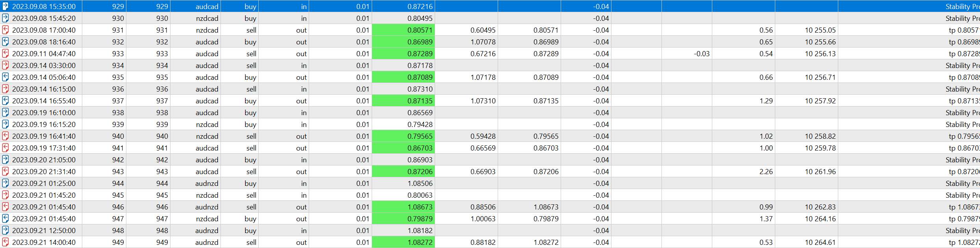Click green price cell 0.79565
Viewport: 980px width, 248px height.
click(x=403, y=136)
